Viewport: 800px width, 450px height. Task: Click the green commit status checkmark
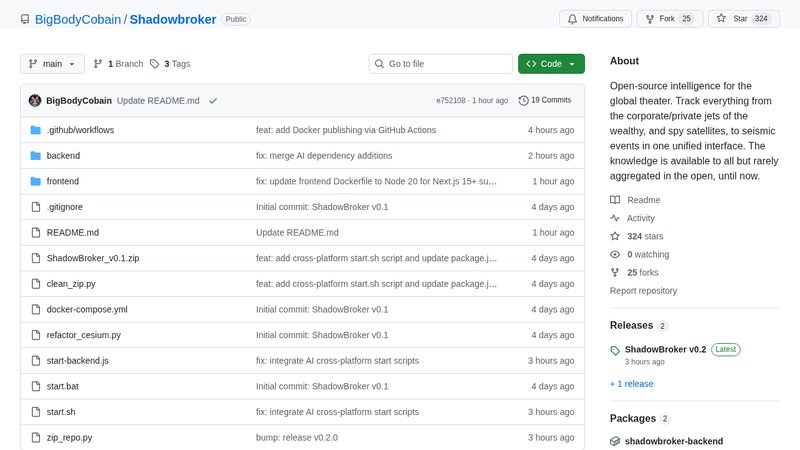[x=213, y=101]
